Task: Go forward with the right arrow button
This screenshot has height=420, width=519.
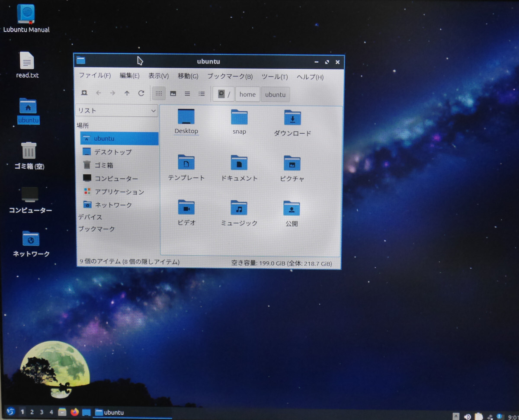Action: [x=112, y=93]
